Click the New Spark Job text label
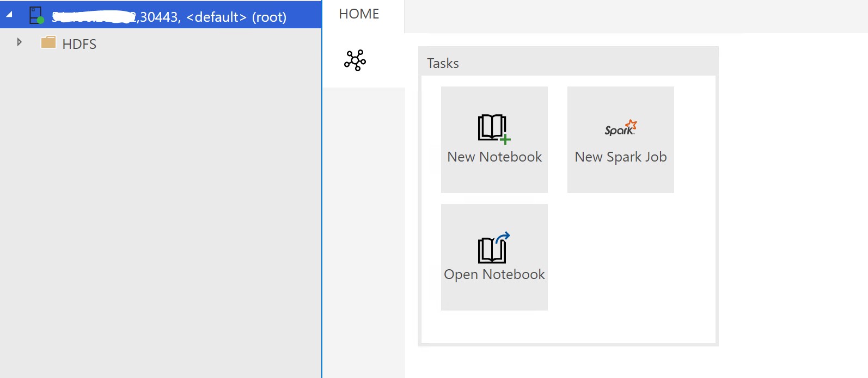Screen dimensions: 868x378 pos(621,157)
